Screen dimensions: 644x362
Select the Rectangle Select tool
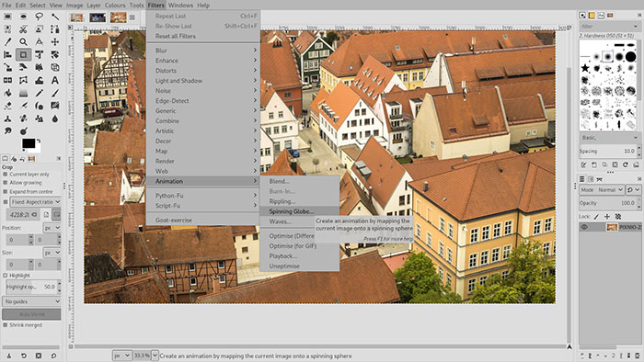point(7,17)
